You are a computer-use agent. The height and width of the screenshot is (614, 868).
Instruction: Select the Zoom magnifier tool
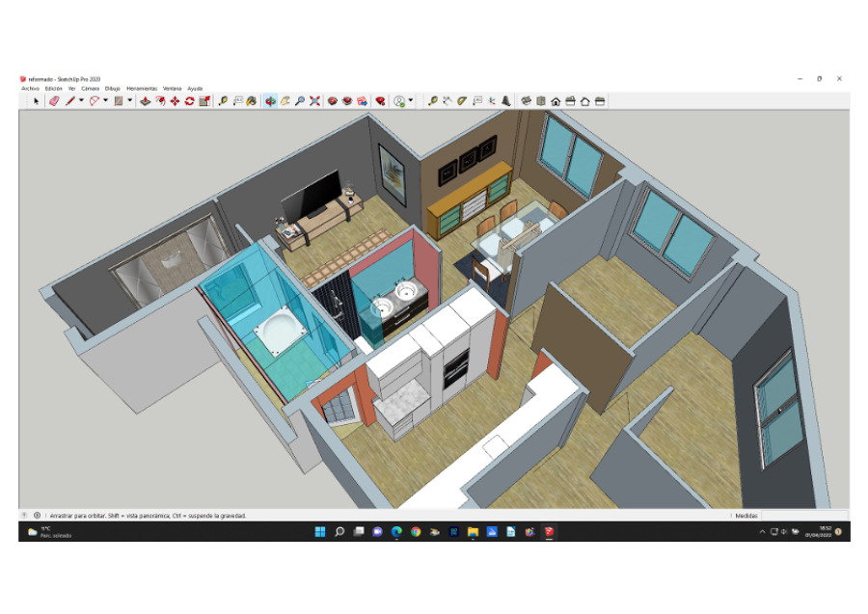(300, 100)
